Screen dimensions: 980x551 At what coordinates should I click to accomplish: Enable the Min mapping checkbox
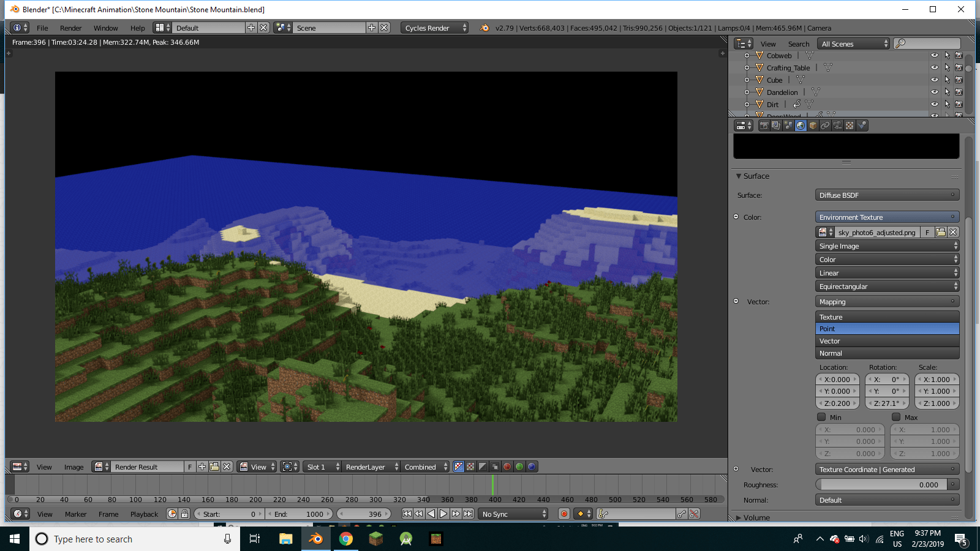[x=821, y=417]
